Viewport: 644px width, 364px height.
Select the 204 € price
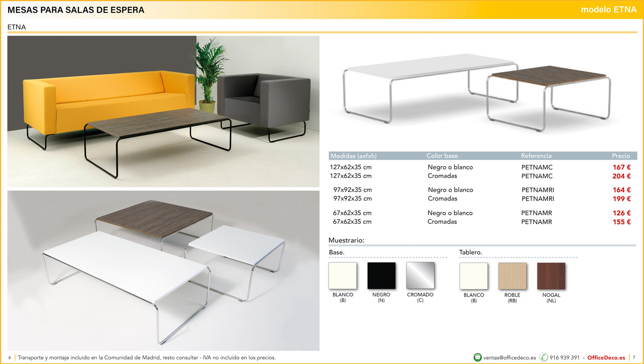click(x=622, y=176)
